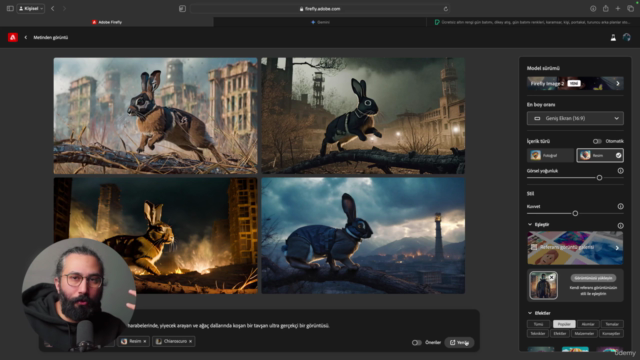This screenshot has width=640, height=360.
Task: Select the Konseptler effects filter
Action: coord(611,333)
